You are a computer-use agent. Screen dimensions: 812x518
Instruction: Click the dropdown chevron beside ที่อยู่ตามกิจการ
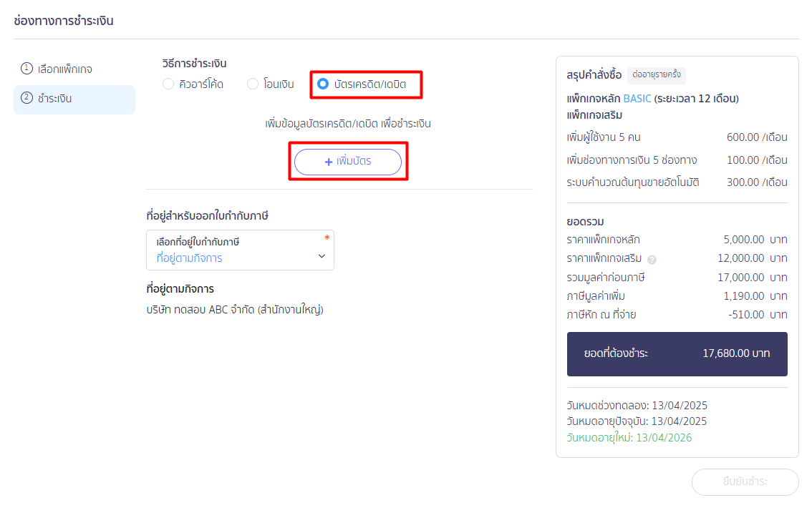[322, 256]
